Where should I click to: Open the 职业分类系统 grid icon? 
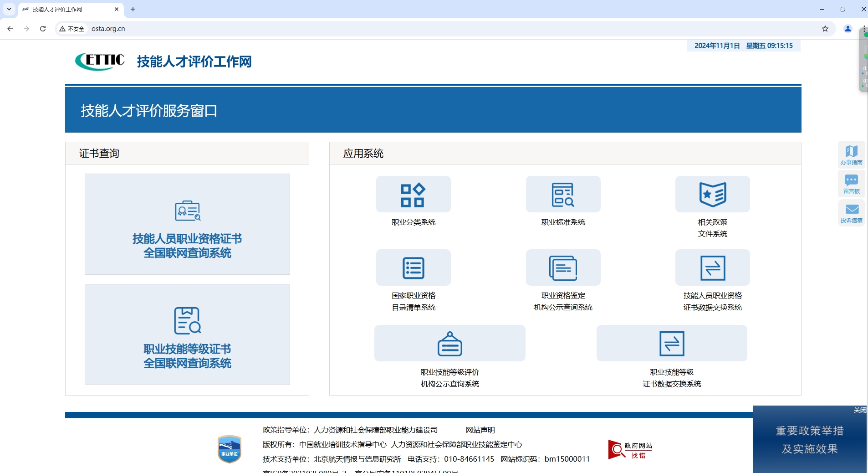pos(413,195)
